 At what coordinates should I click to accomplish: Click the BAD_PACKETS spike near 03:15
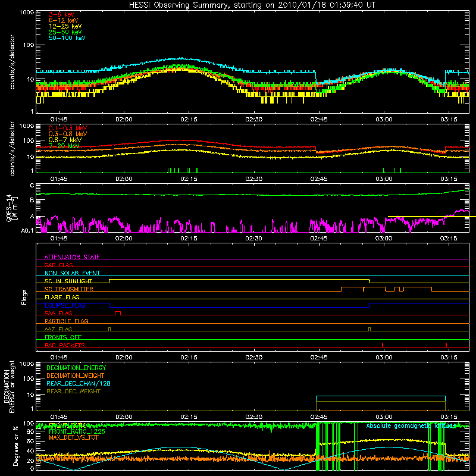[x=446, y=345]
